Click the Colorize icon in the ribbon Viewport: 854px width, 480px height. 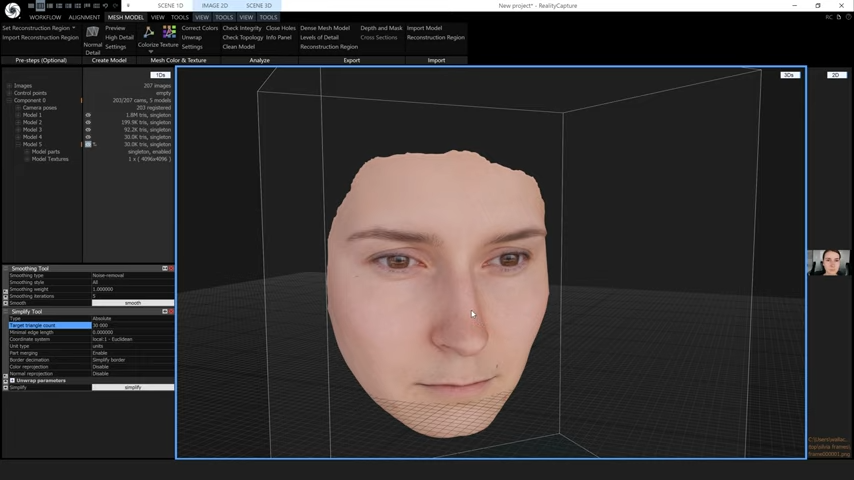point(148,33)
